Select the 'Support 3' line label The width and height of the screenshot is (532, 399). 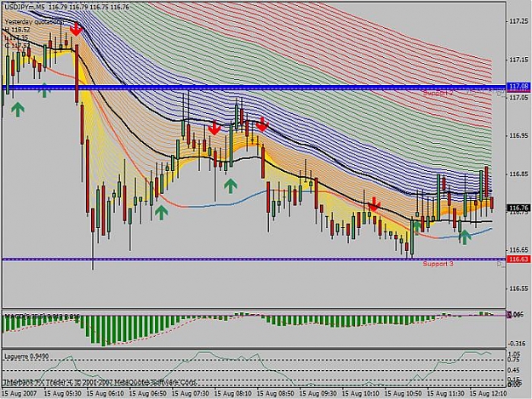tap(438, 264)
